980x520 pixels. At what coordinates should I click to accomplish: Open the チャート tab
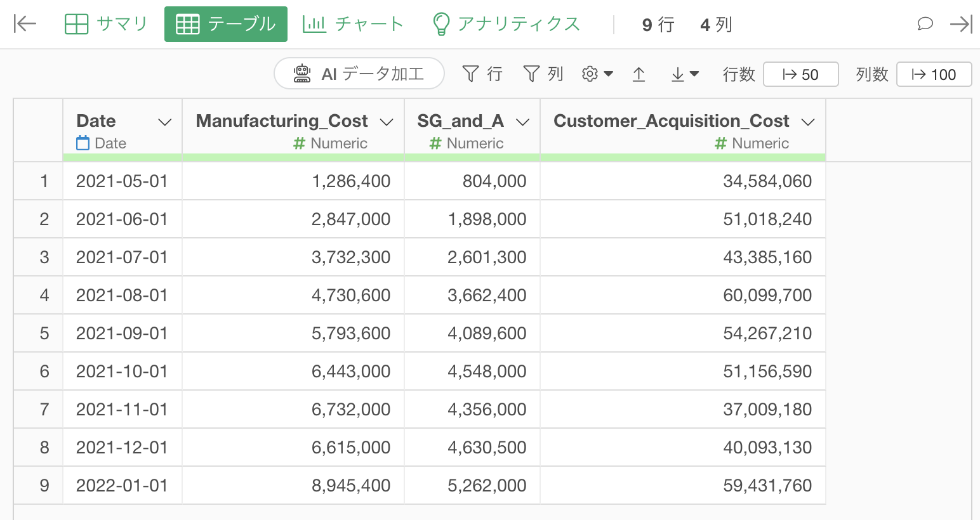tap(353, 24)
